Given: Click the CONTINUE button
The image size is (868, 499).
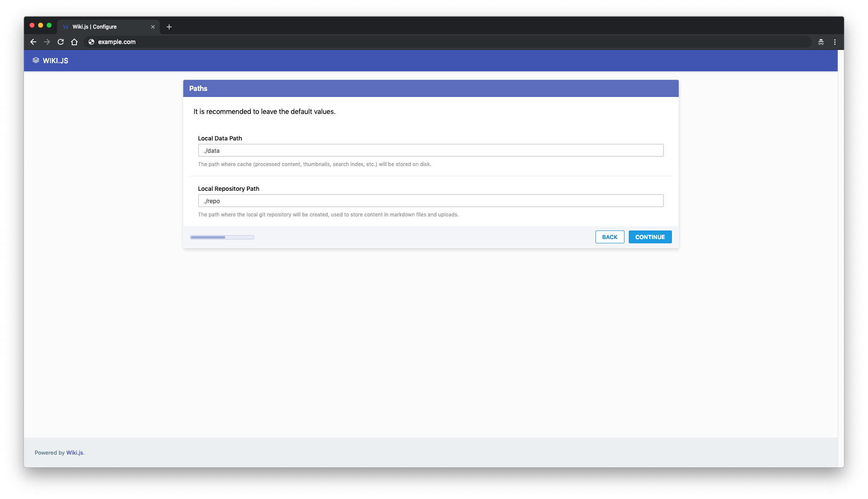Looking at the screenshot, I should point(650,237).
